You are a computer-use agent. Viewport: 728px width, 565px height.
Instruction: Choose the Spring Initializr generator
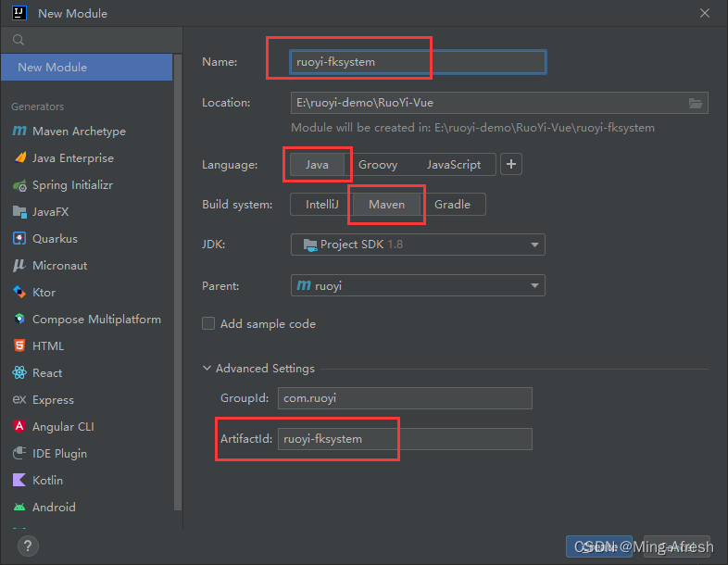tap(71, 185)
